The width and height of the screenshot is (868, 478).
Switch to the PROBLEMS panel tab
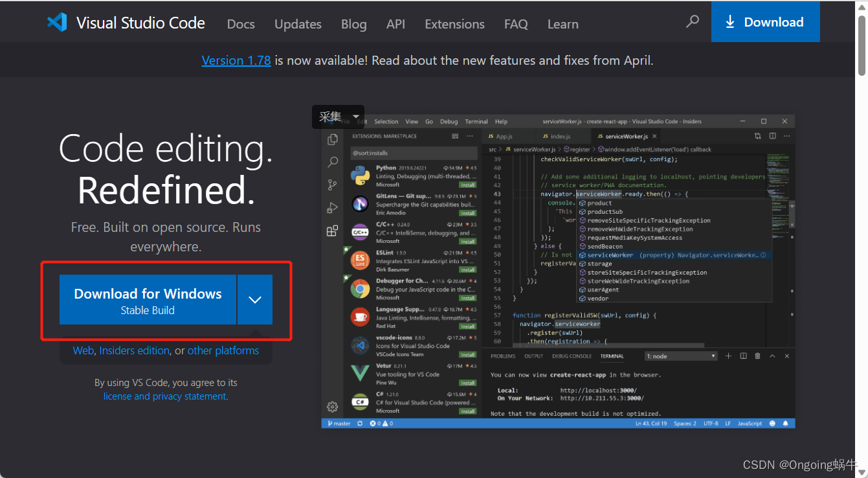click(503, 356)
